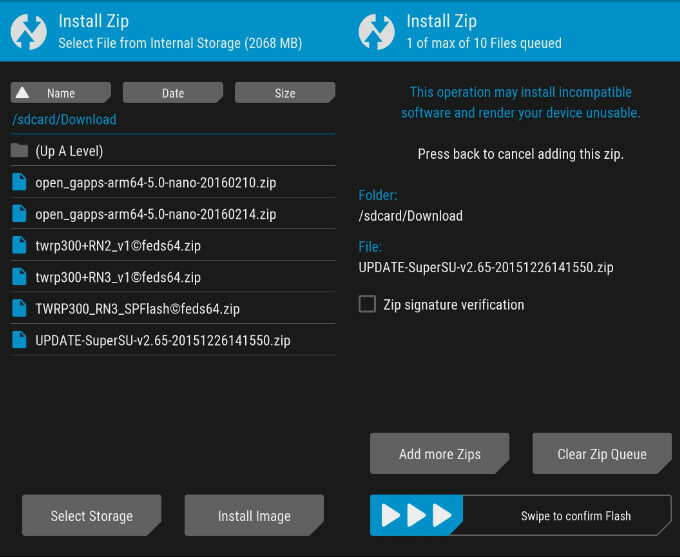The width and height of the screenshot is (680, 557).
Task: Click 'Select File from Internal Storage (2068 MB)' subtitle
Action: (x=180, y=43)
